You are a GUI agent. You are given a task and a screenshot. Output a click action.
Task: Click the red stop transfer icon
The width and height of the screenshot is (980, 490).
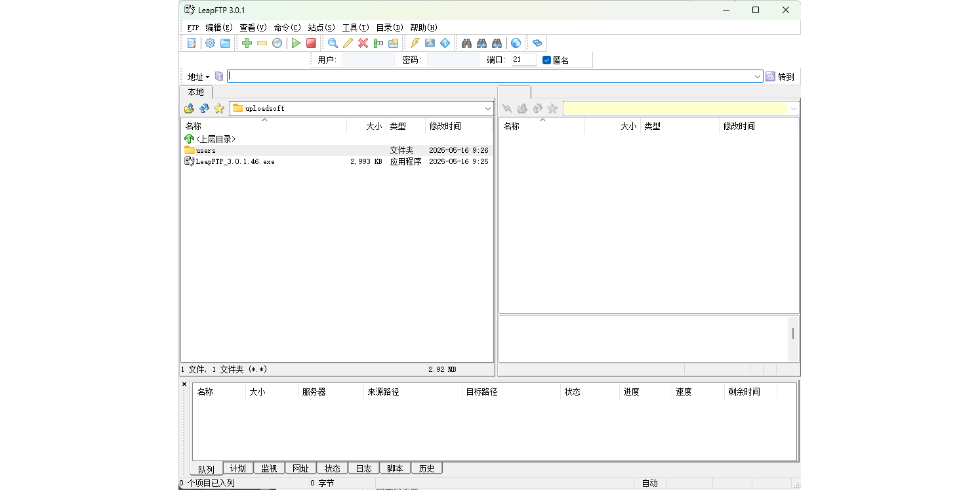[x=311, y=43]
